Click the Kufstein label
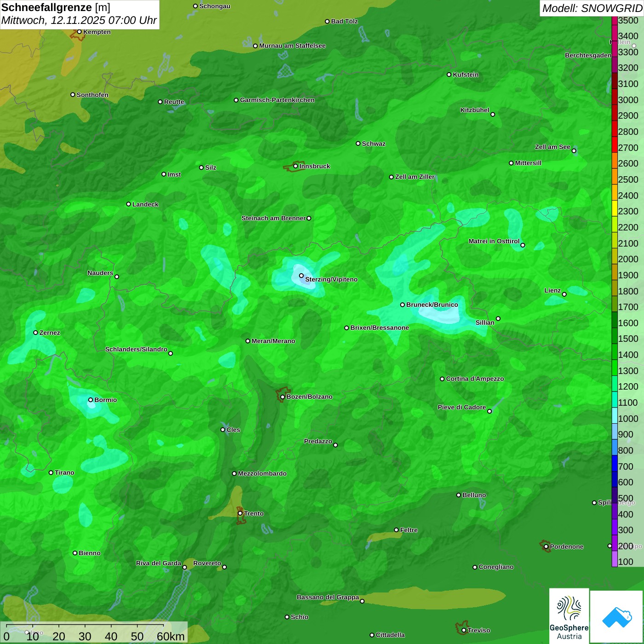This screenshot has height=644, width=644. [466, 75]
